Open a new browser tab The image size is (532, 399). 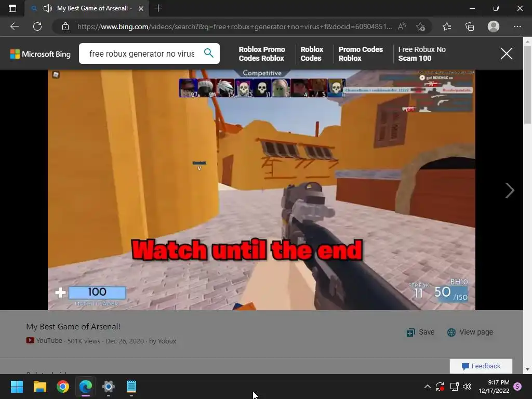point(158,8)
